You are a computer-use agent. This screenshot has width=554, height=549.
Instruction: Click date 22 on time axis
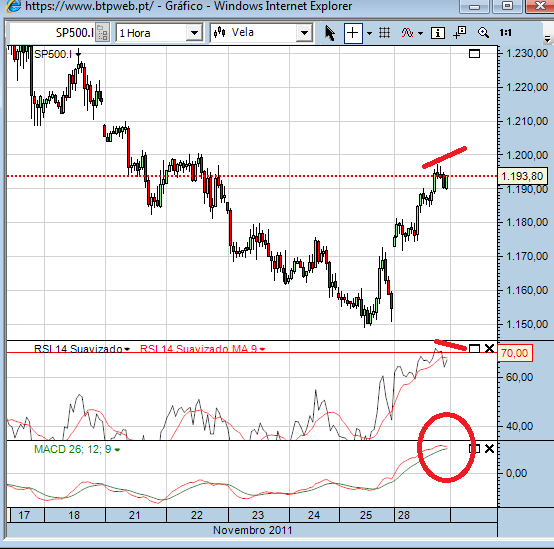click(x=197, y=515)
